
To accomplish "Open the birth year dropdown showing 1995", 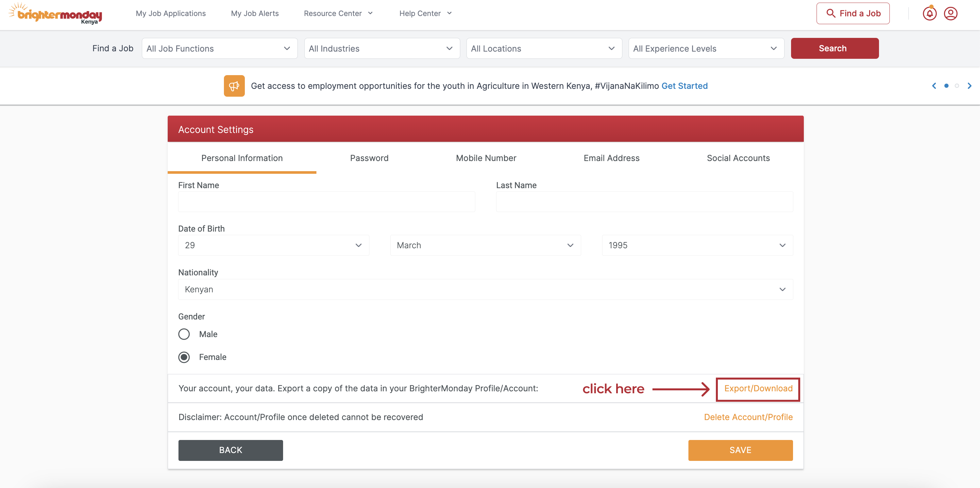I will [697, 245].
